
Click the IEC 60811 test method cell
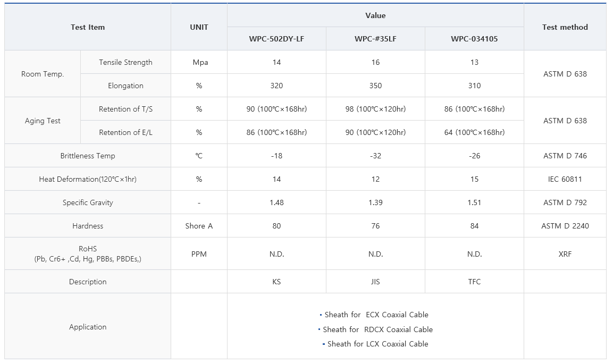point(565,179)
